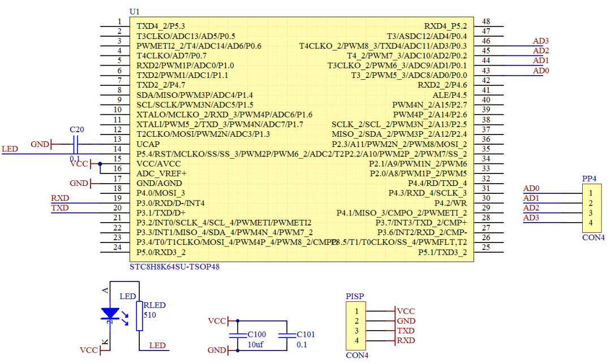Click the TXD net label at pin 20
This screenshot has height=364, width=611.
tap(60, 208)
